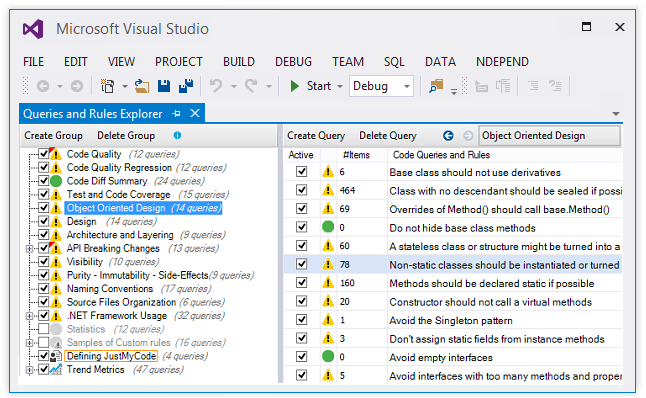Click the Visual Studio logo icon
This screenshot has height=398, width=646.
[33, 29]
